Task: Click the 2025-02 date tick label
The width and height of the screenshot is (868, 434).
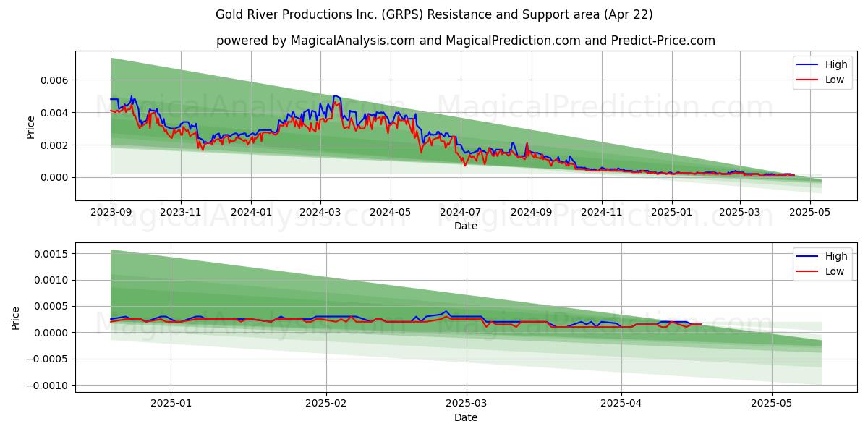Action: 326,404
